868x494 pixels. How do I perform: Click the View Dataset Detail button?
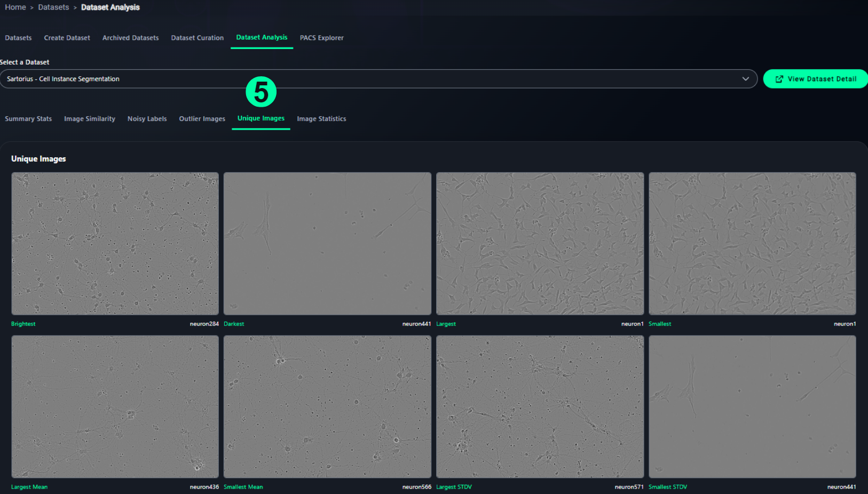[x=815, y=79]
